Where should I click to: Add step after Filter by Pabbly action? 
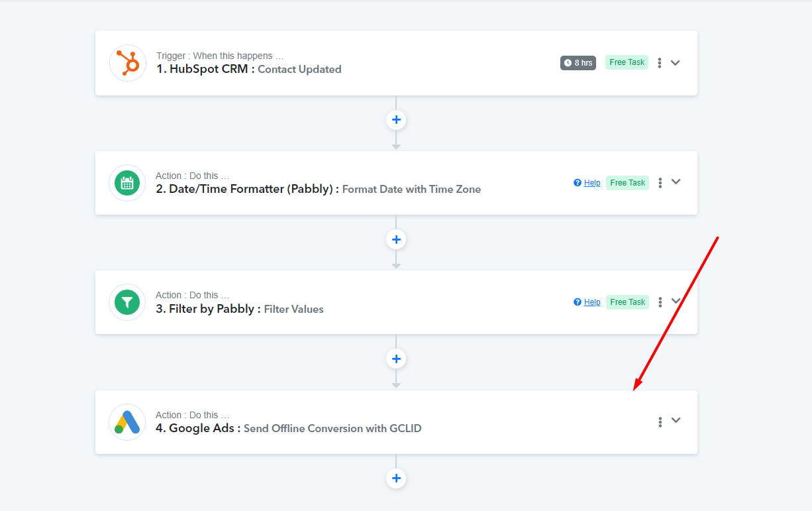[396, 359]
